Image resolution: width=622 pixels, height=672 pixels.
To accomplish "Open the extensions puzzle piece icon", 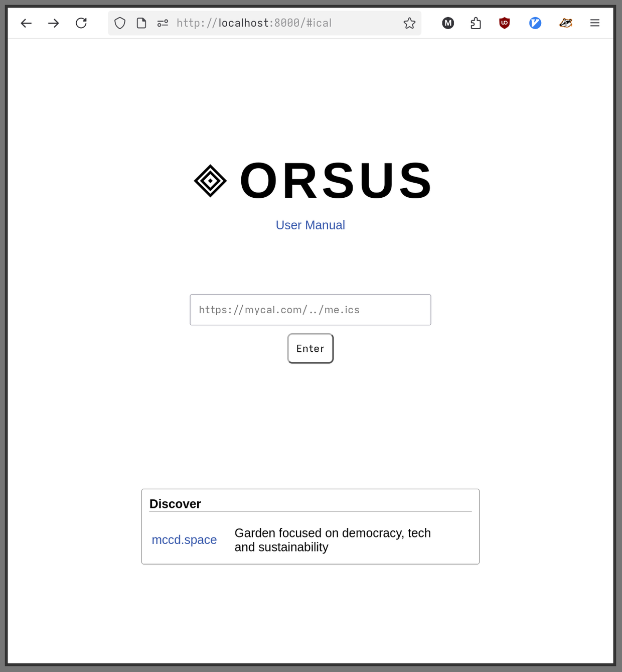I will coord(476,23).
